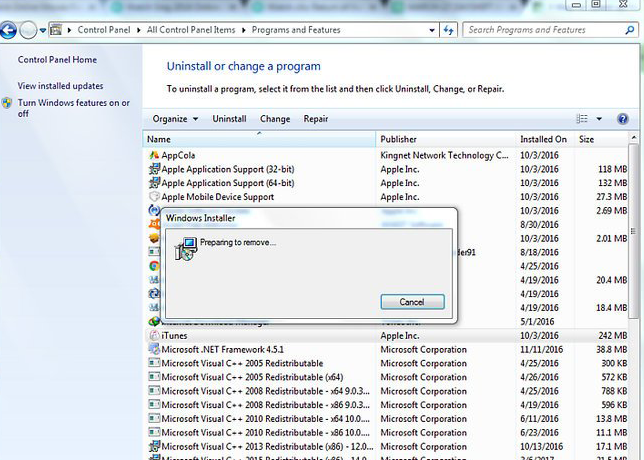Click icon of Visual C++ 2008 Redistributable x64
Screen dimensions: 644x460
pos(154,391)
